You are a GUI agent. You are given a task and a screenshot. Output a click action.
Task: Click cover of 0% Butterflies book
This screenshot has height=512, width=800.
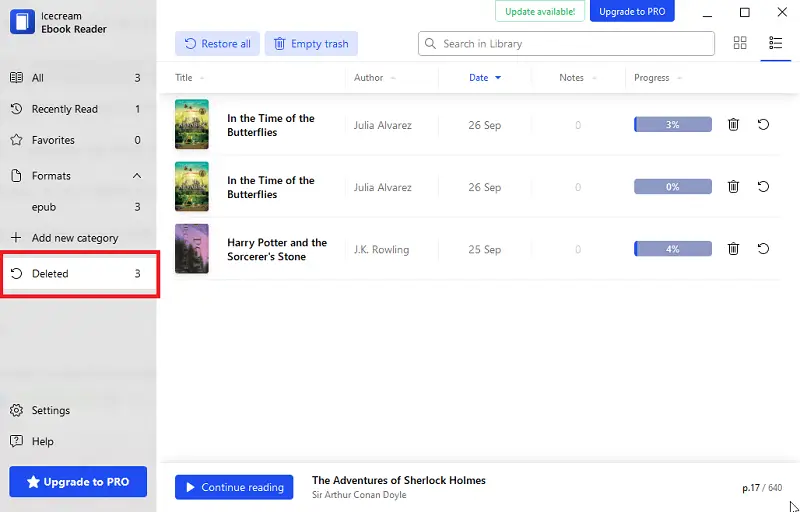click(192, 187)
